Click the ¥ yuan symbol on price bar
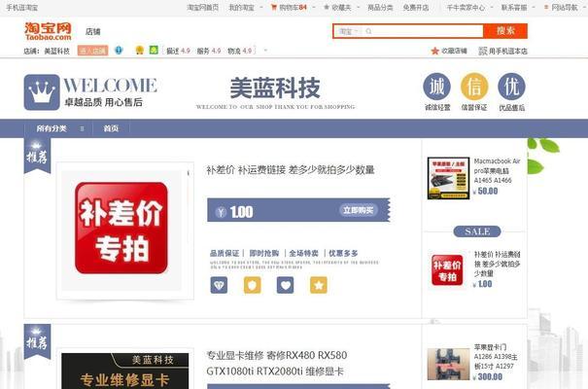This screenshot has height=389, width=588. pyautogui.click(x=221, y=212)
